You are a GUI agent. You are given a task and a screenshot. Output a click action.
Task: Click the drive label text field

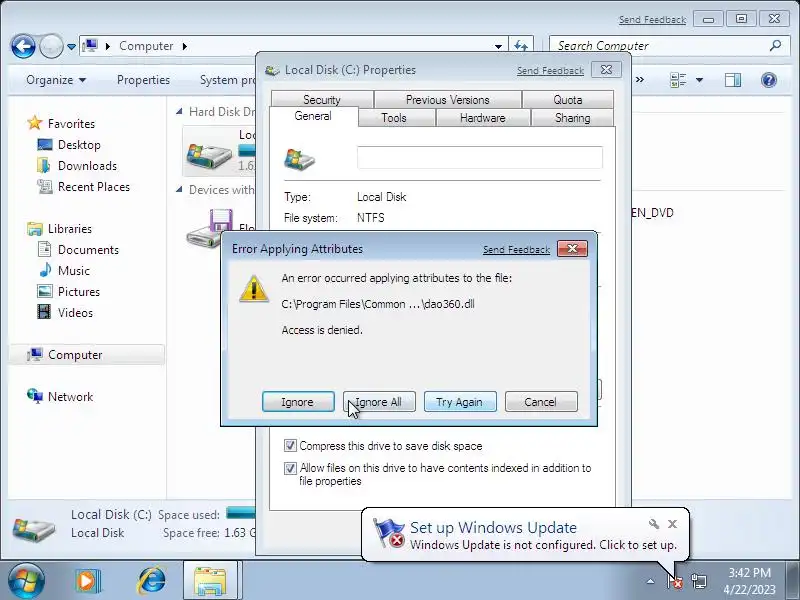pyautogui.click(x=480, y=157)
